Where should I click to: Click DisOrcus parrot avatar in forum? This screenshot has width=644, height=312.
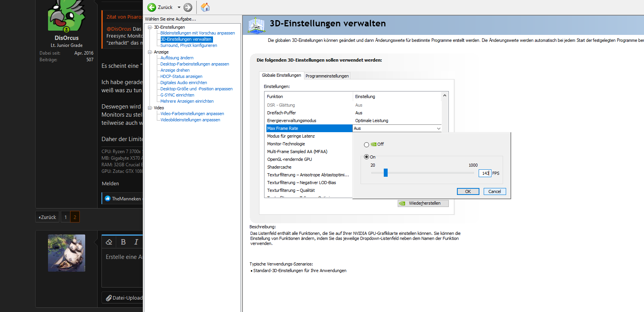(x=66, y=16)
